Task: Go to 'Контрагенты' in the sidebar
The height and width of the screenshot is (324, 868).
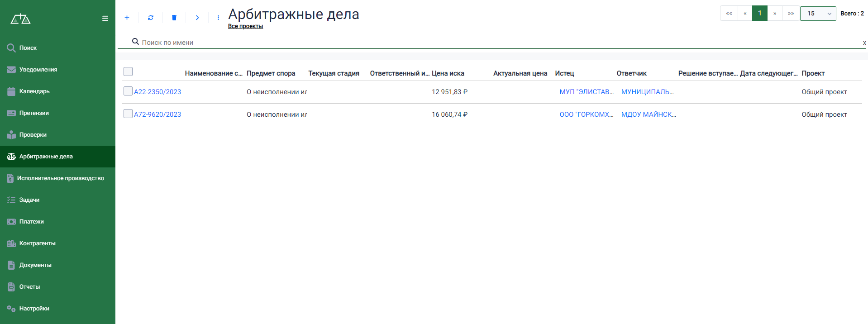Action: point(37,243)
